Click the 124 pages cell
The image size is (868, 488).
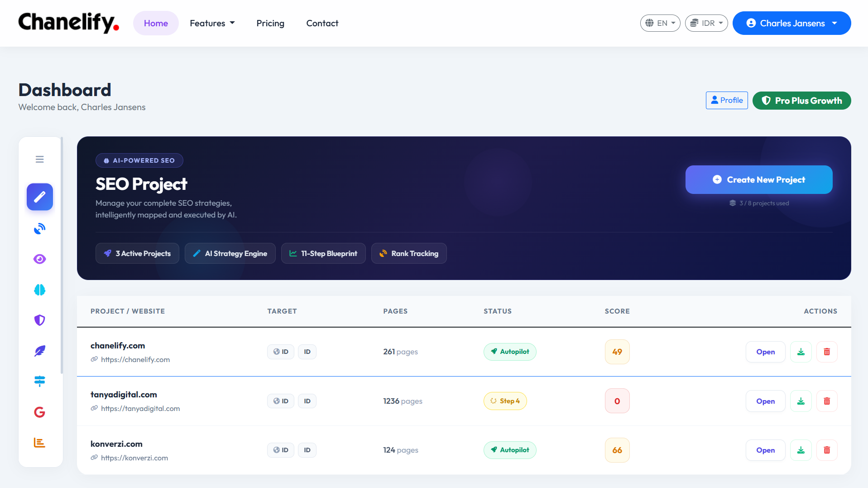pyautogui.click(x=401, y=450)
